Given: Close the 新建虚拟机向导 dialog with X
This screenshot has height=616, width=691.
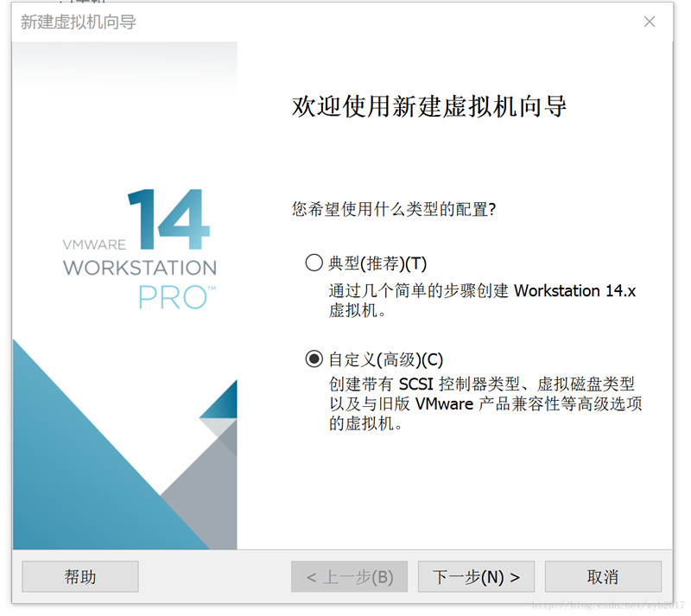Looking at the screenshot, I should coord(650,22).
